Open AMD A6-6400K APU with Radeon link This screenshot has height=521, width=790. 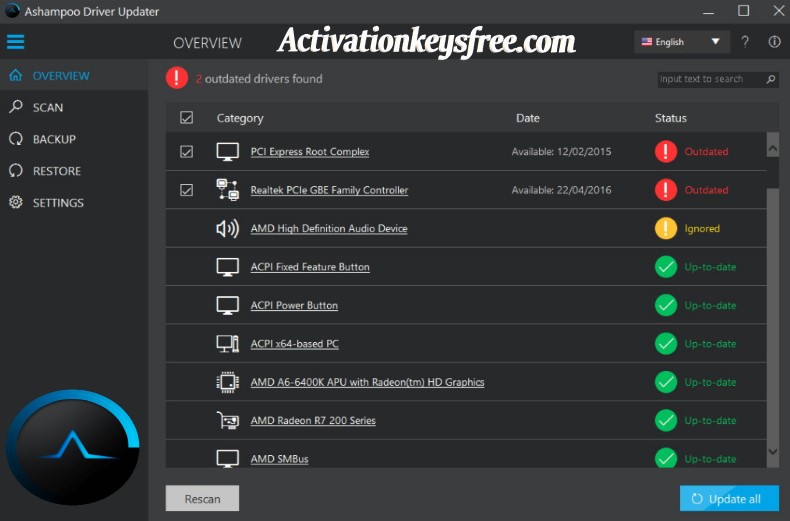point(367,382)
